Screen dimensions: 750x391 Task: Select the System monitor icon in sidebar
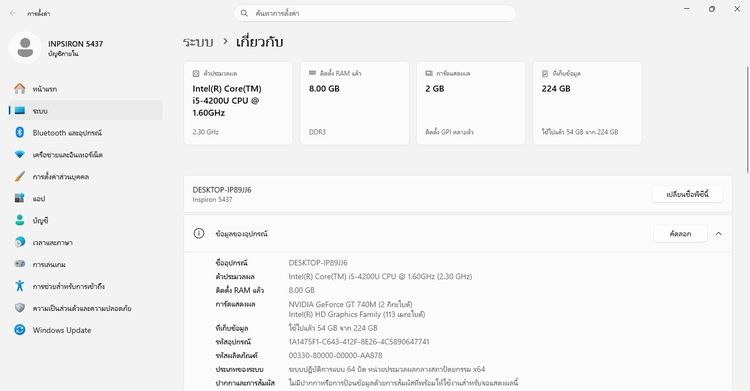[x=20, y=111]
